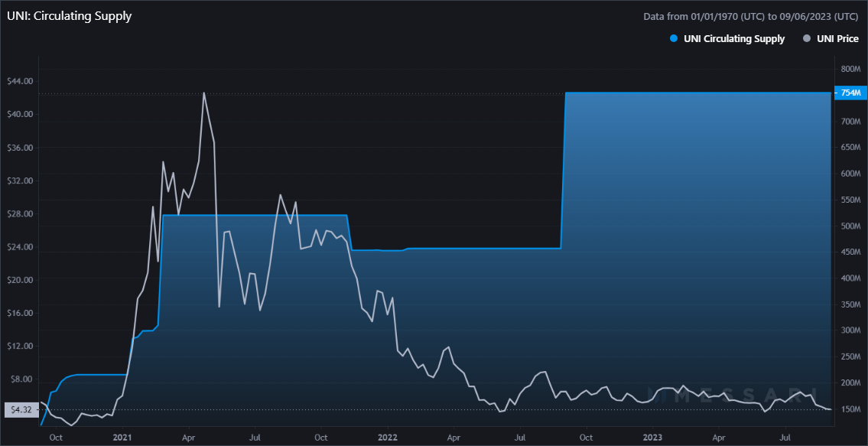
Task: Click the $4.32 price value tag
Action: [21, 410]
